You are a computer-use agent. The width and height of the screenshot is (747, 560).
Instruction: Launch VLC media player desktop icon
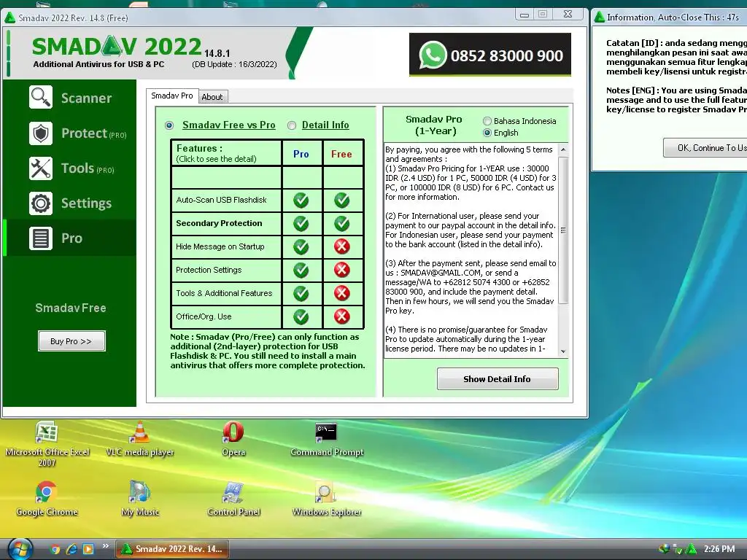(139, 438)
